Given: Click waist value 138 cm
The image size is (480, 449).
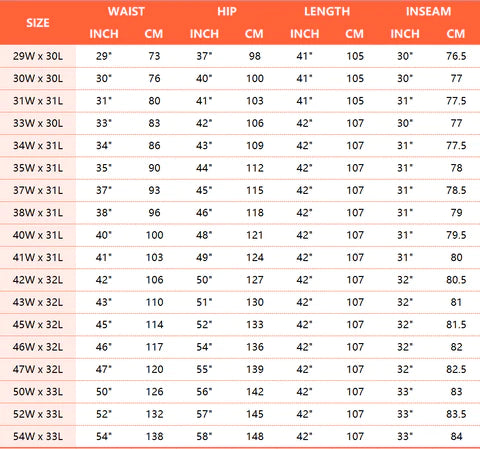Looking at the screenshot, I should click(155, 436).
